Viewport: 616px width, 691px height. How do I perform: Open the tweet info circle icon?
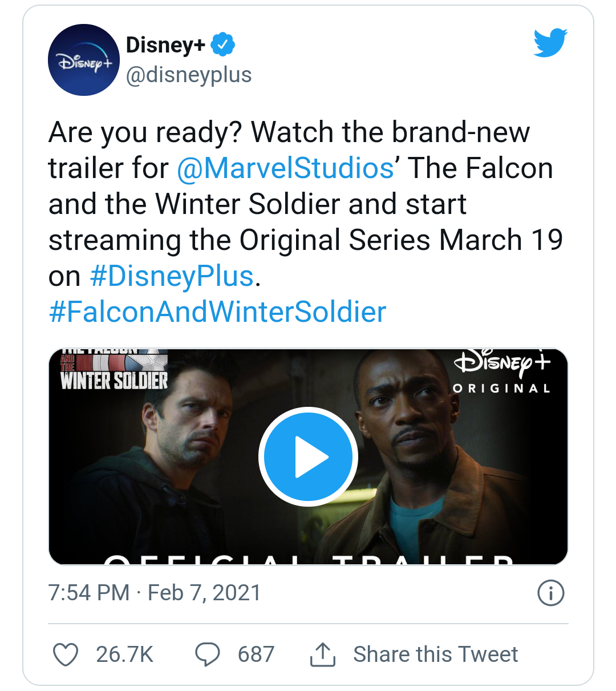551,593
